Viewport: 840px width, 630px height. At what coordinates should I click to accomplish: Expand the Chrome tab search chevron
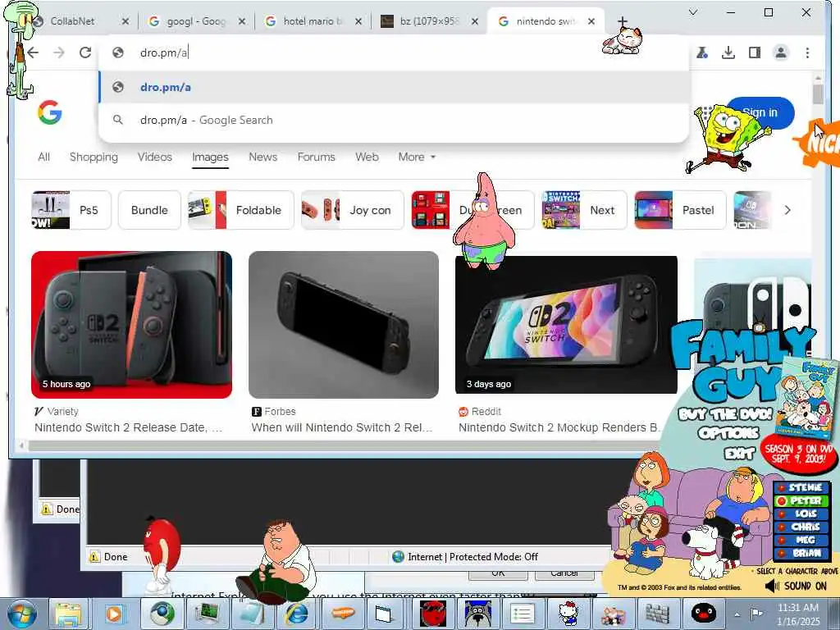[692, 11]
